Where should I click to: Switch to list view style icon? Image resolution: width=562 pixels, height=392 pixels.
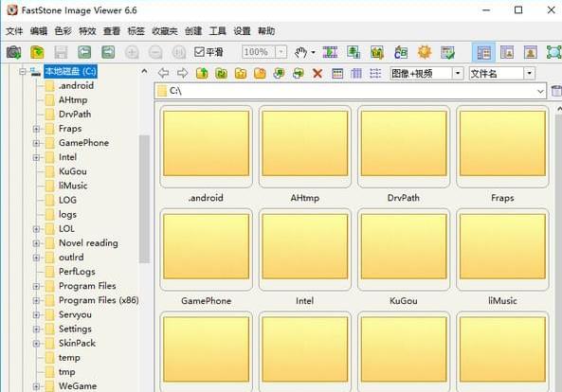pos(375,74)
